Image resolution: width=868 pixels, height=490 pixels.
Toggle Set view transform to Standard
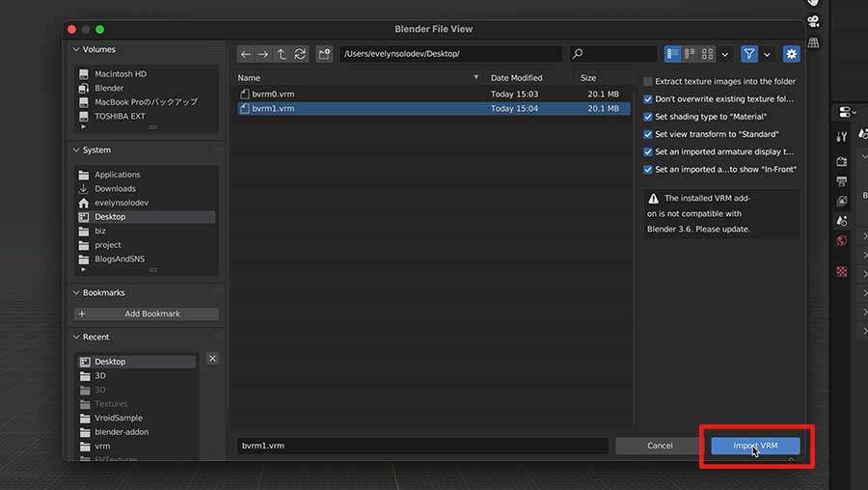pyautogui.click(x=648, y=134)
